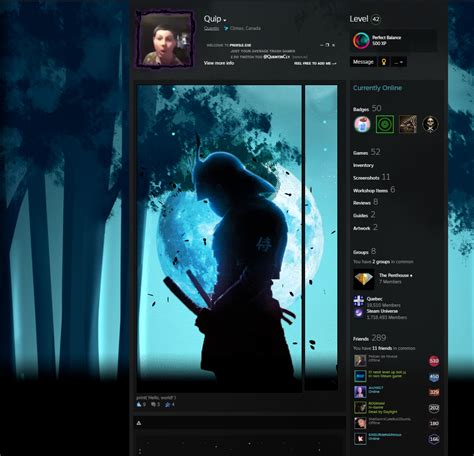Open the Inventory link

363,165
